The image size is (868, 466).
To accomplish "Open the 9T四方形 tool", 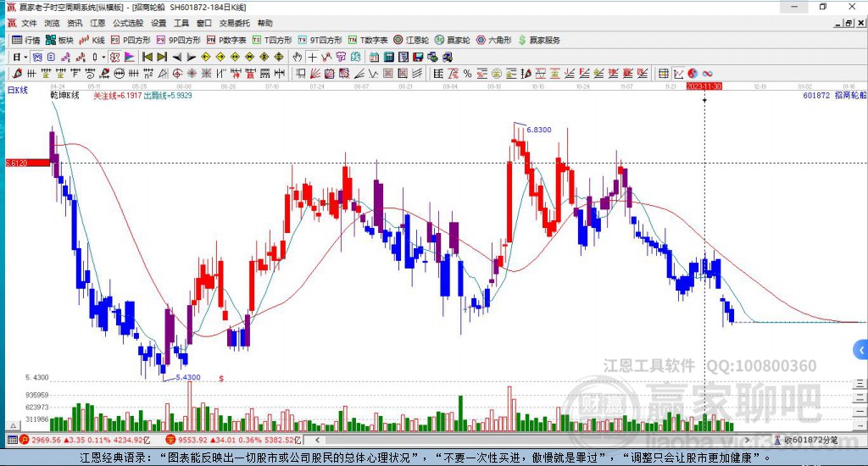I will pos(320,40).
